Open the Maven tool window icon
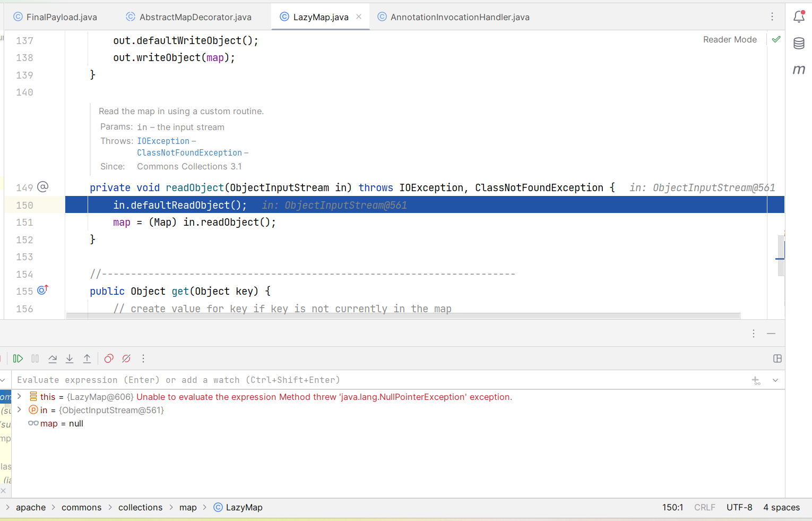 click(799, 70)
